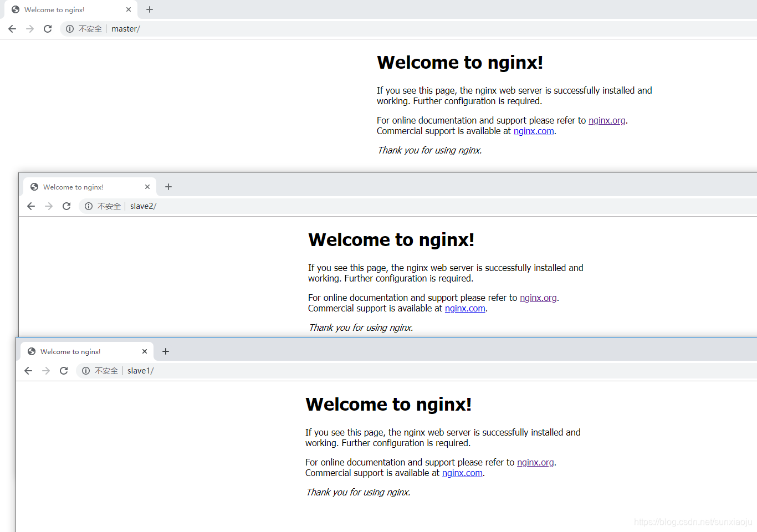Click forward arrow in master browser window
The height and width of the screenshot is (532, 757).
(30, 29)
